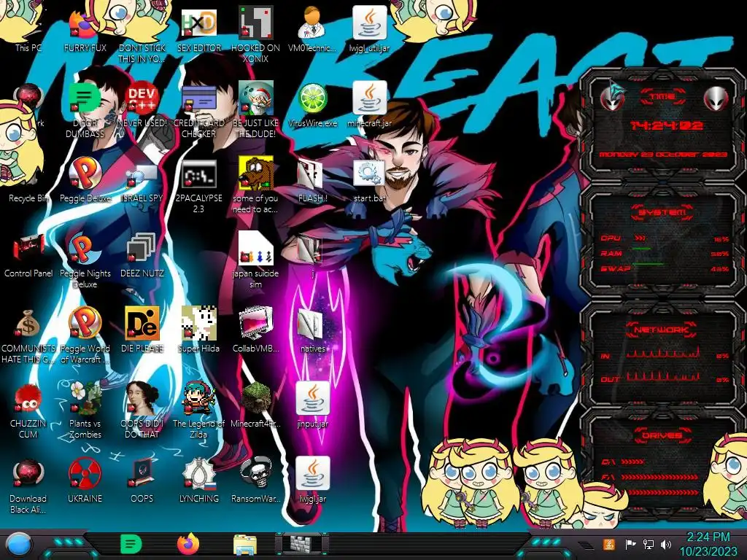Open the natives folder
The image size is (747, 560).
[311, 324]
